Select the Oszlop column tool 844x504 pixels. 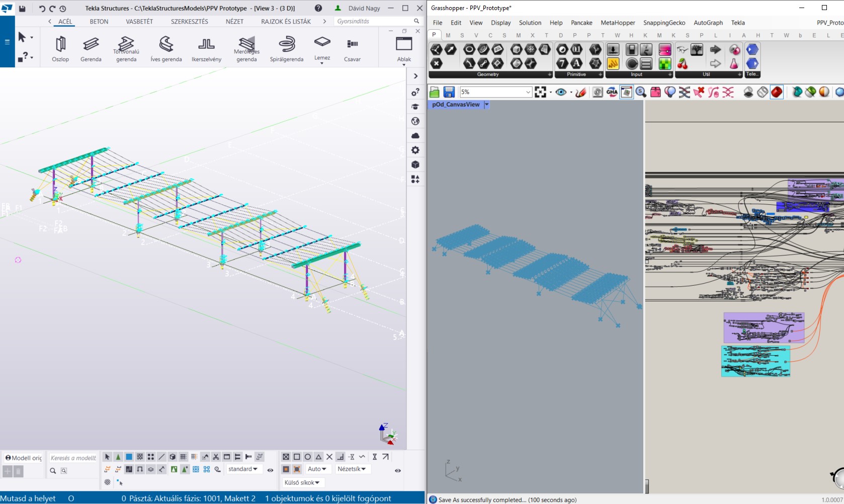tap(60, 49)
